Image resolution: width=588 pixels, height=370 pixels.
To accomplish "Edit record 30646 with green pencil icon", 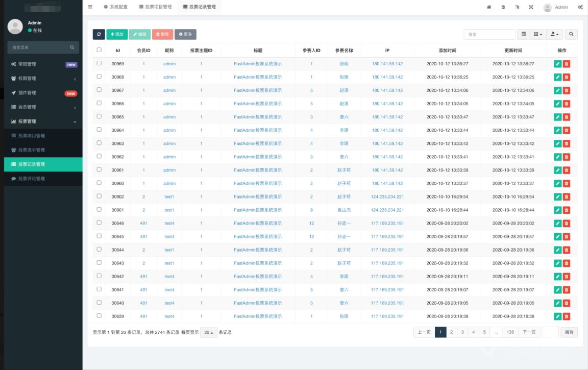I will click(557, 224).
